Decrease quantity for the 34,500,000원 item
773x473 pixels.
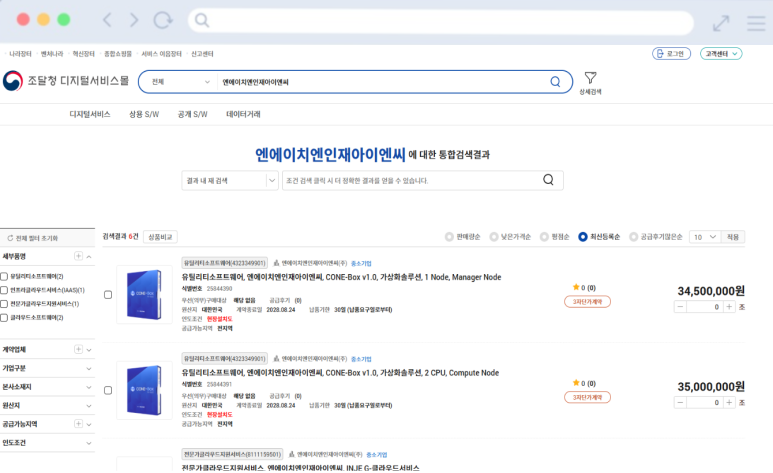(680, 307)
